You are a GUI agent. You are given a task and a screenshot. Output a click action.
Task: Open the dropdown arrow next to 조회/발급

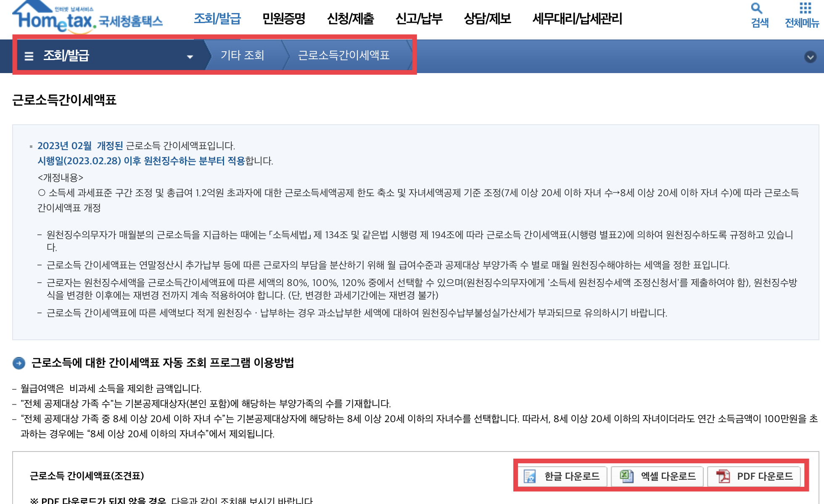pyautogui.click(x=190, y=56)
